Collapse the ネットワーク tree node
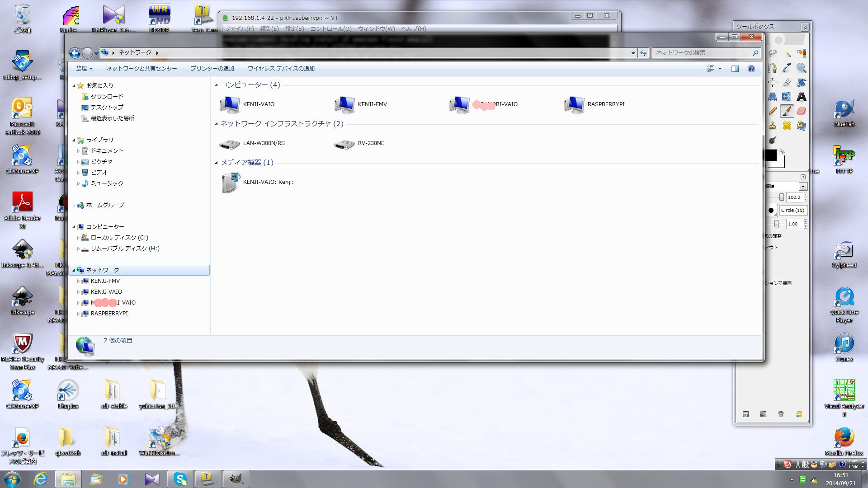This screenshot has height=488, width=868. (74, 270)
